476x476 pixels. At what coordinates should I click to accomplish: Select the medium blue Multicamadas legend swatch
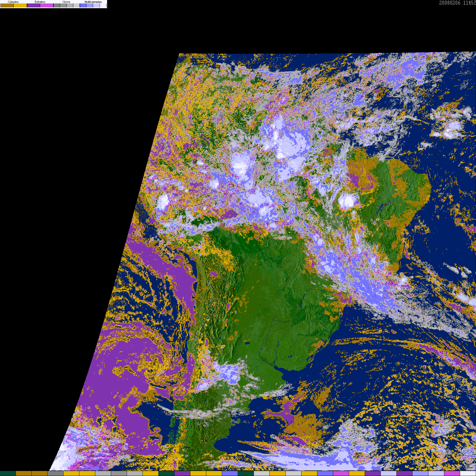[x=90, y=6]
